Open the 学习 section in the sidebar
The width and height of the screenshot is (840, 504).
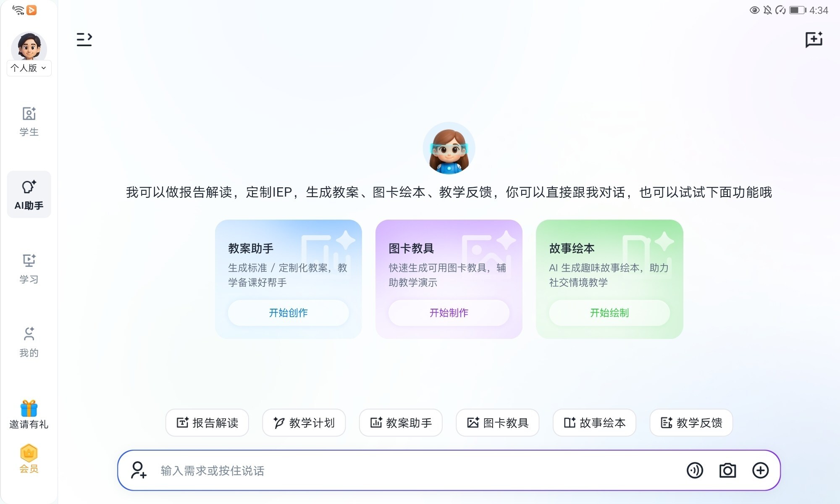29,268
